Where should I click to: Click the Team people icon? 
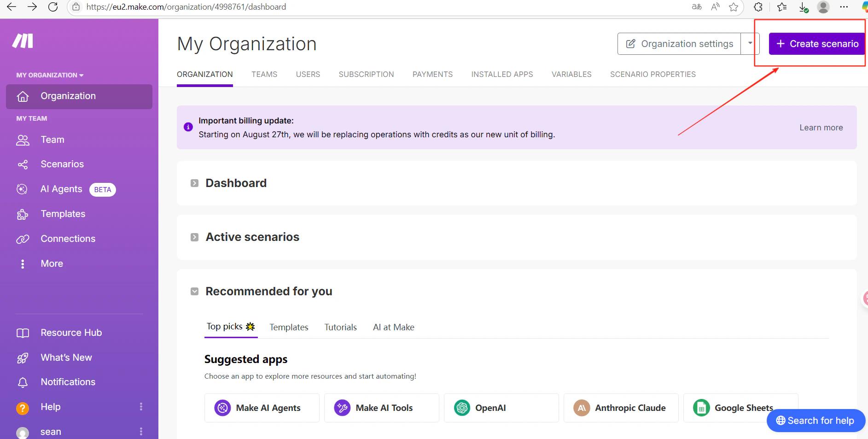[23, 140]
